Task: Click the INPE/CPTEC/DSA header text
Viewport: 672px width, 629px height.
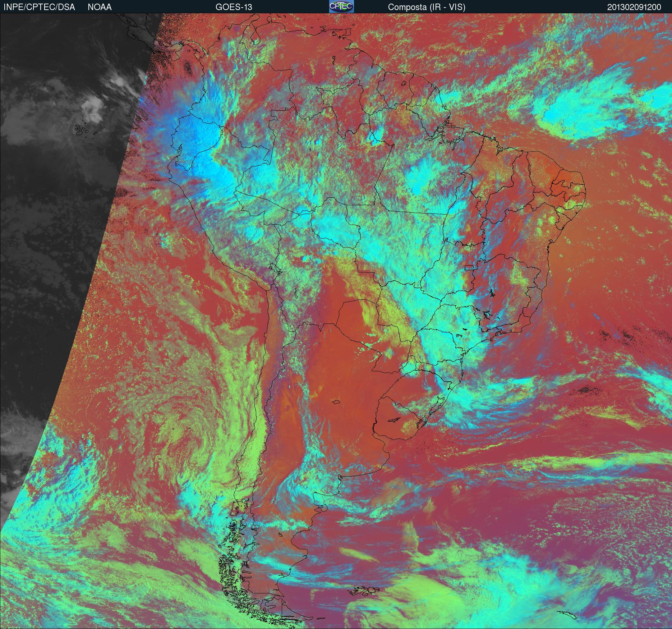Action: [x=39, y=7]
